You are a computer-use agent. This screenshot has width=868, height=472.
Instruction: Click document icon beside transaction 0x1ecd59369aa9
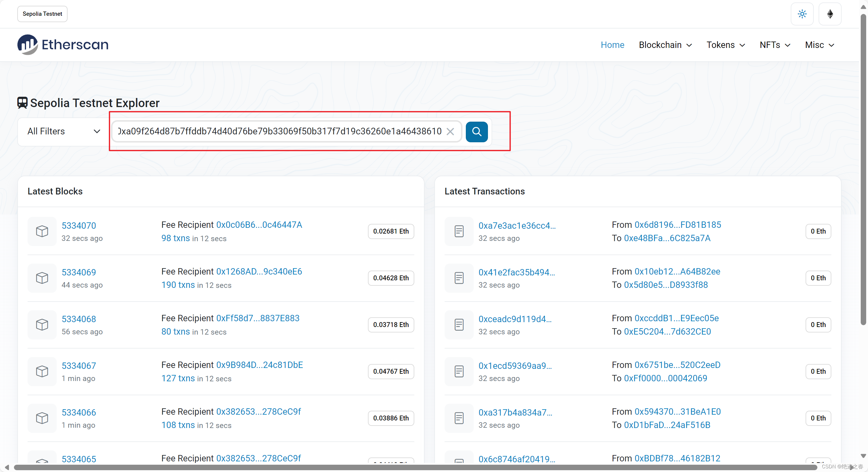click(459, 371)
